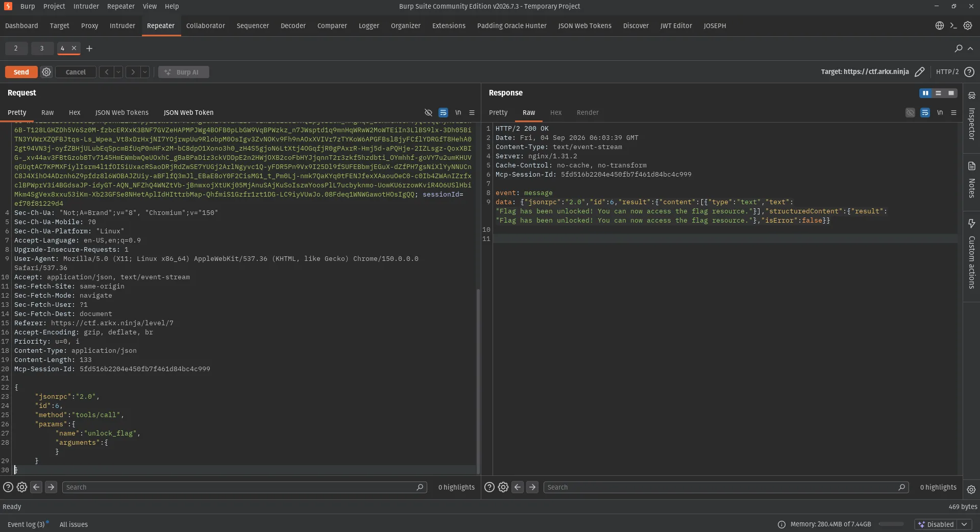Select top-bottom split layout view
Image resolution: width=980 pixels, height=532 pixels.
938,93
